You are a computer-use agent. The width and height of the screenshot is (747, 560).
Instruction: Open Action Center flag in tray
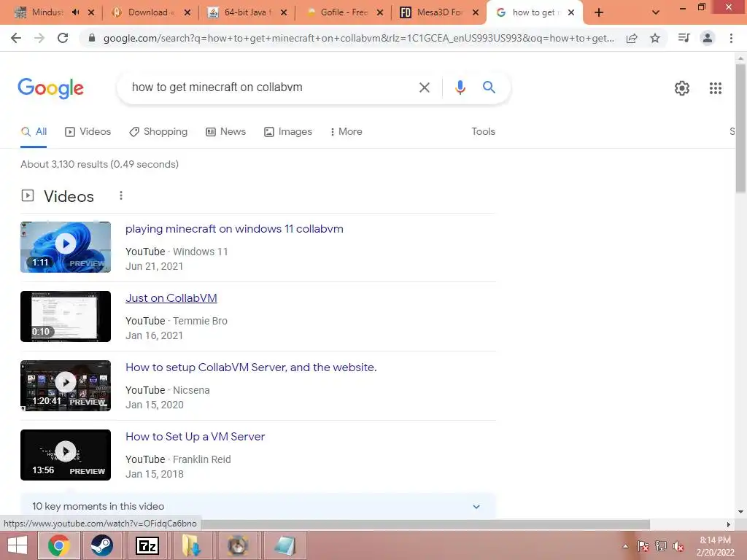coord(643,545)
